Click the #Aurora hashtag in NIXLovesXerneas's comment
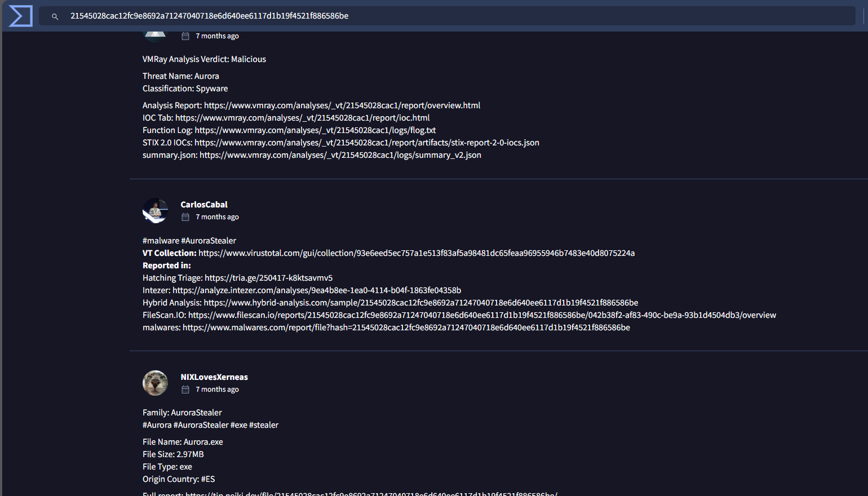 pos(157,425)
